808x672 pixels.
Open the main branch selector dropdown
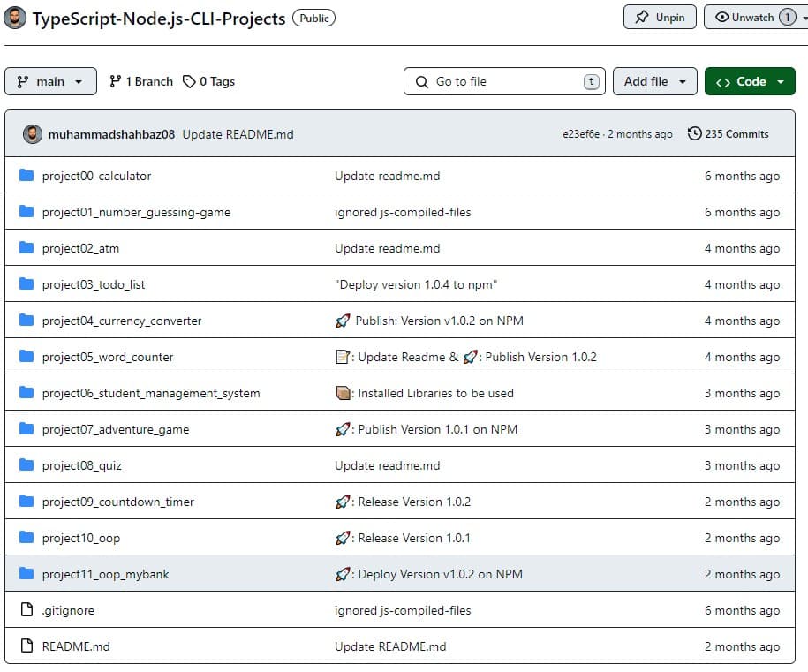tap(50, 81)
